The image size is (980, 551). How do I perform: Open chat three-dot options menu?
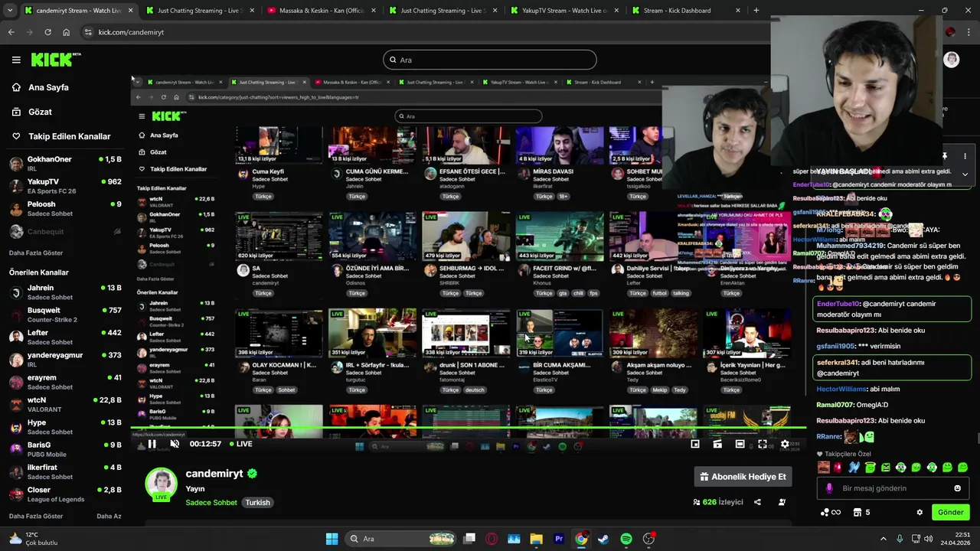click(x=965, y=156)
